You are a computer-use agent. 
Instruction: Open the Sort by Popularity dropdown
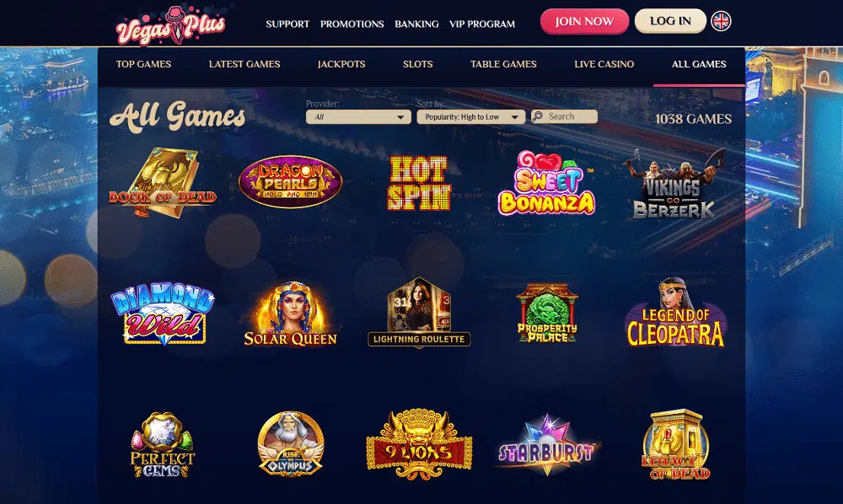click(471, 116)
